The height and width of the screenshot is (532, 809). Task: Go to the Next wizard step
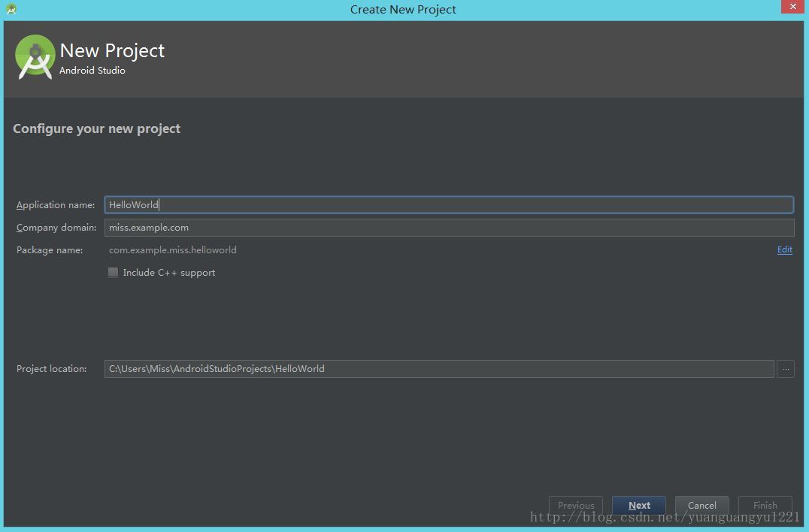click(639, 505)
